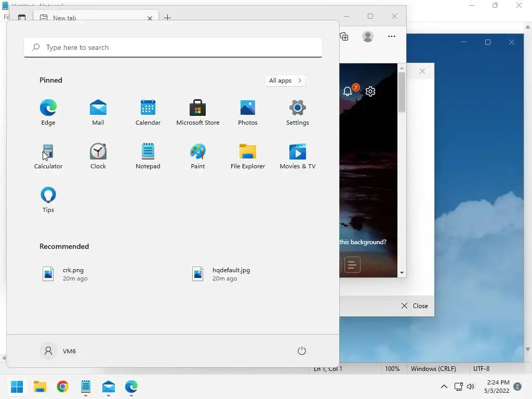The height and width of the screenshot is (399, 532).
Task: Switch to Notepad from the taskbar
Action: [x=86, y=387]
